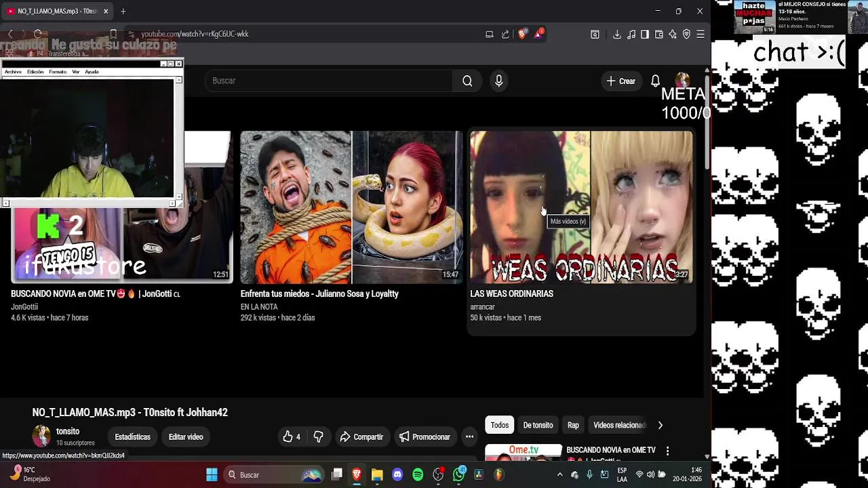Open the JonGottii channel link
This screenshot has height=488, width=868.
click(x=24, y=307)
